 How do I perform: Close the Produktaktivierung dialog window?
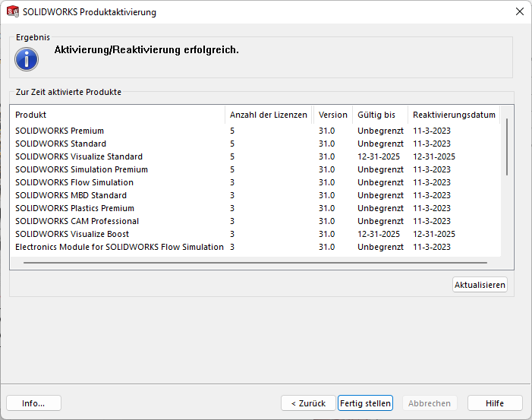tap(519, 11)
